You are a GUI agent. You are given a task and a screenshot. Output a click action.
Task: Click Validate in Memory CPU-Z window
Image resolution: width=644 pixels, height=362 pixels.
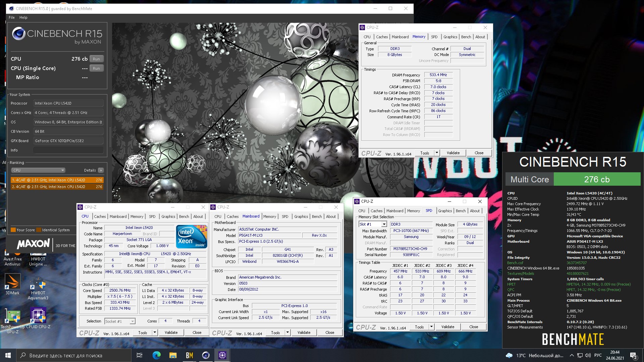pos(453,153)
